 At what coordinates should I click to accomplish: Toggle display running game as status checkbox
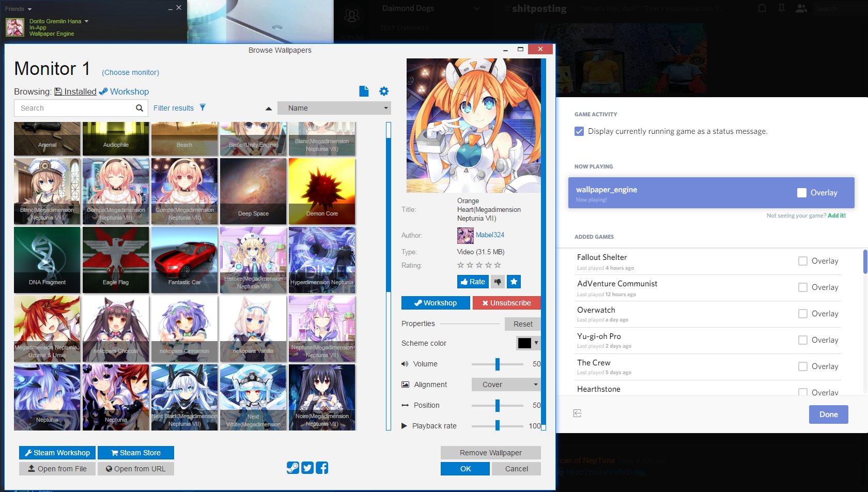[x=579, y=131]
